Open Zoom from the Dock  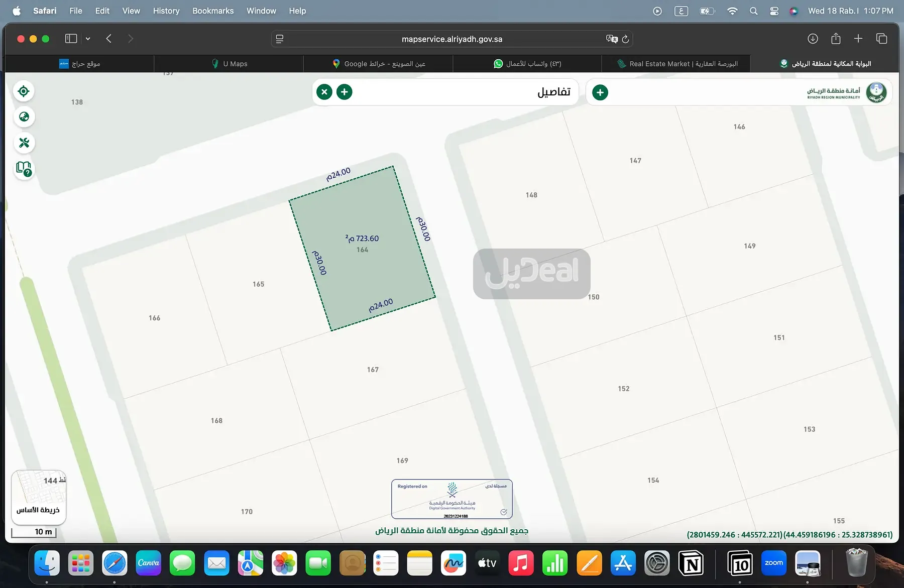click(774, 563)
